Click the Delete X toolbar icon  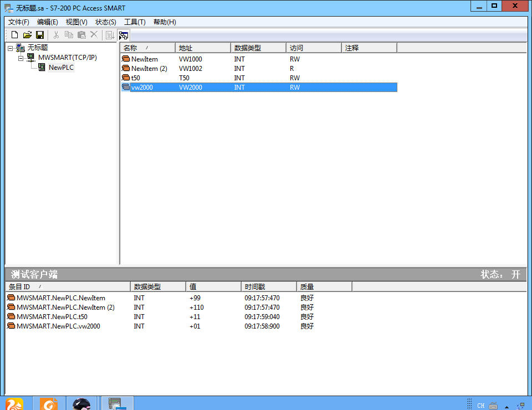click(x=94, y=35)
